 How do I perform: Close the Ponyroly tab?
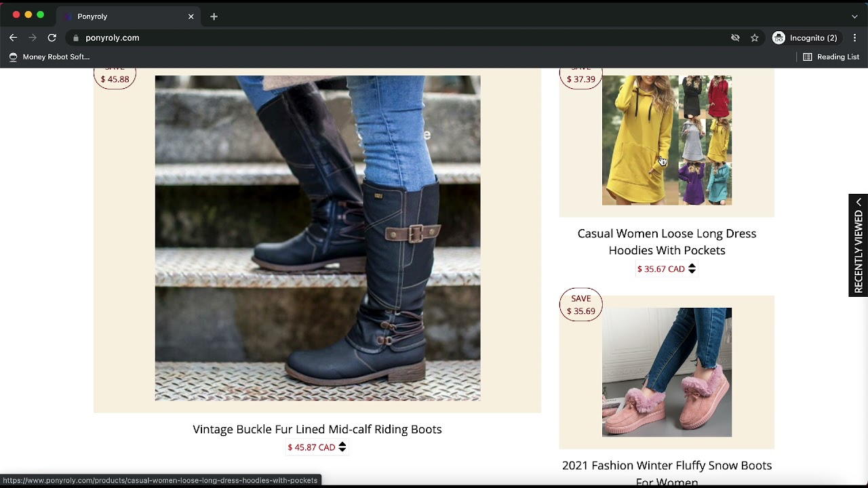point(191,16)
